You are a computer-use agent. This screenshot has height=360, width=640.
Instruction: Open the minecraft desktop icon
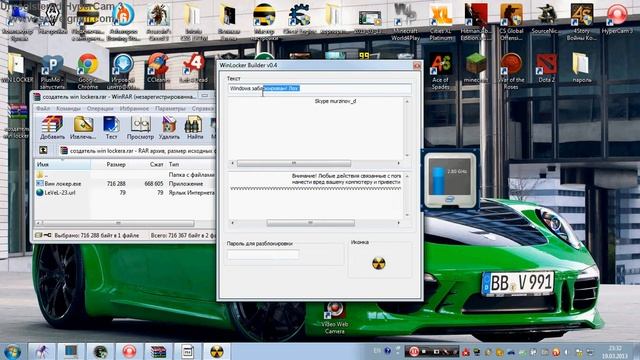click(x=476, y=68)
